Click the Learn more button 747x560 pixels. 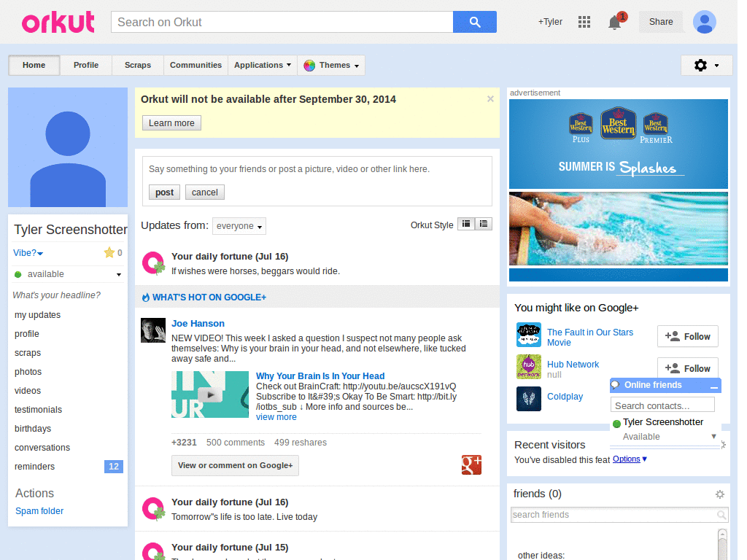tap(171, 122)
